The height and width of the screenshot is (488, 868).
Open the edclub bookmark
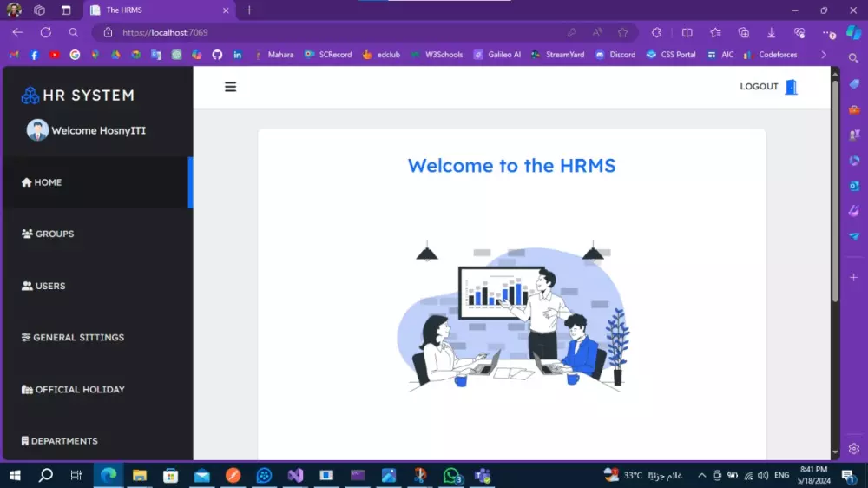click(x=381, y=55)
